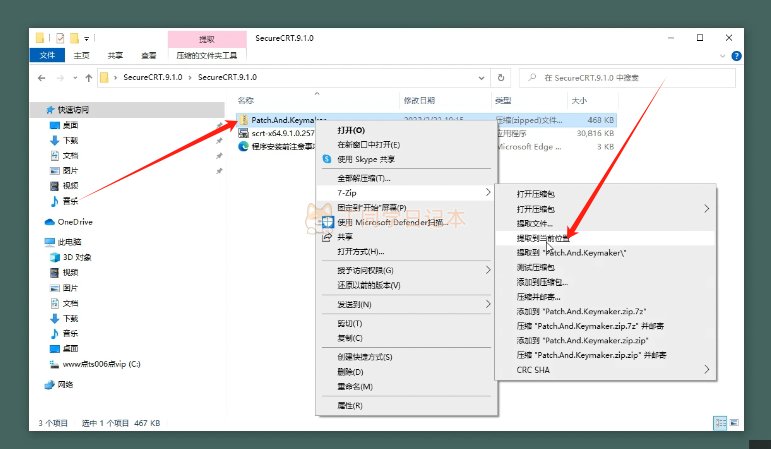This screenshot has width=771, height=449.
Task: Click the share icon next to 共享
Action: (x=327, y=237)
